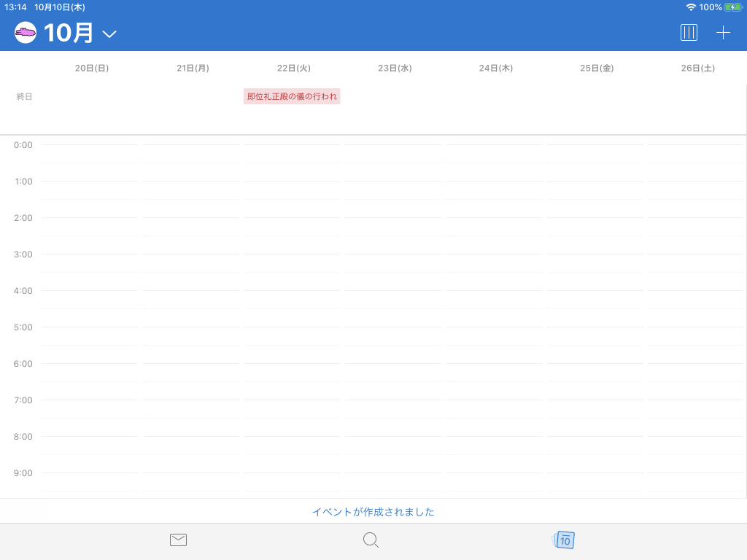The width and height of the screenshot is (747, 560).
Task: Open the account avatar profile icon
Action: [26, 32]
